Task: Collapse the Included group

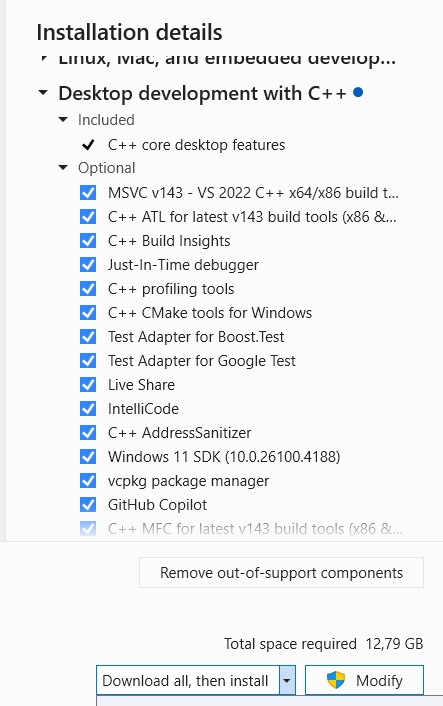Action: tap(63, 120)
